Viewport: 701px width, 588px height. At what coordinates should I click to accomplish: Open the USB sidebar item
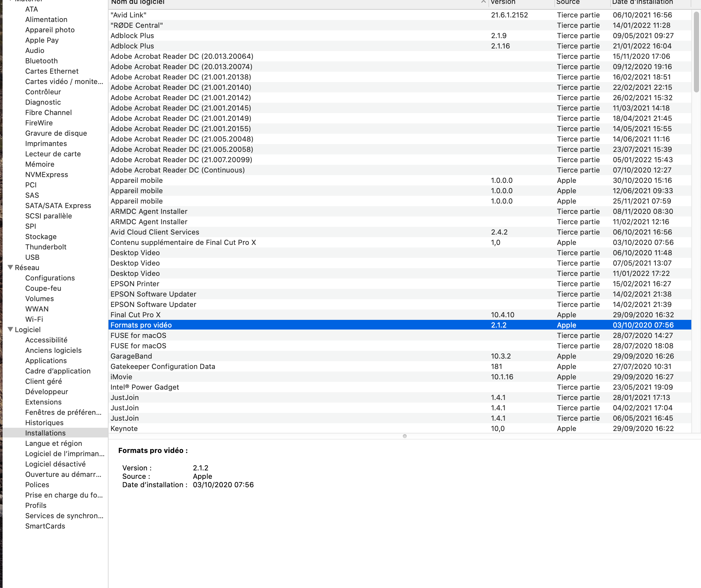coord(32,257)
